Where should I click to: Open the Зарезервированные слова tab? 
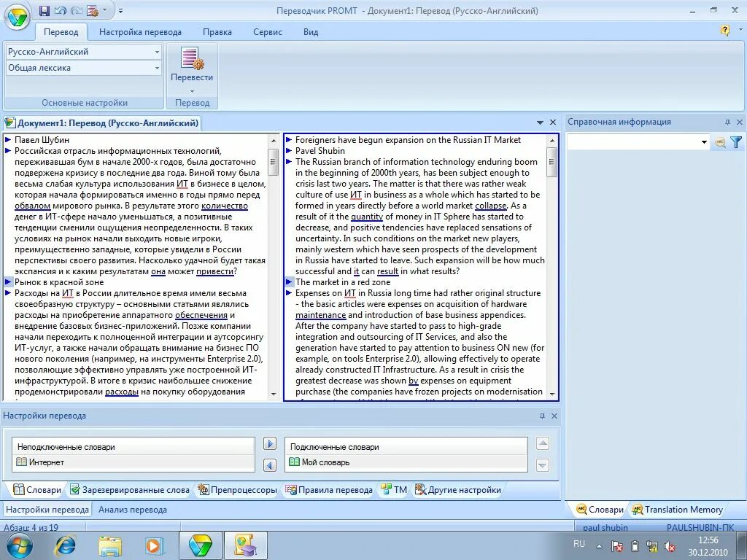coord(130,489)
